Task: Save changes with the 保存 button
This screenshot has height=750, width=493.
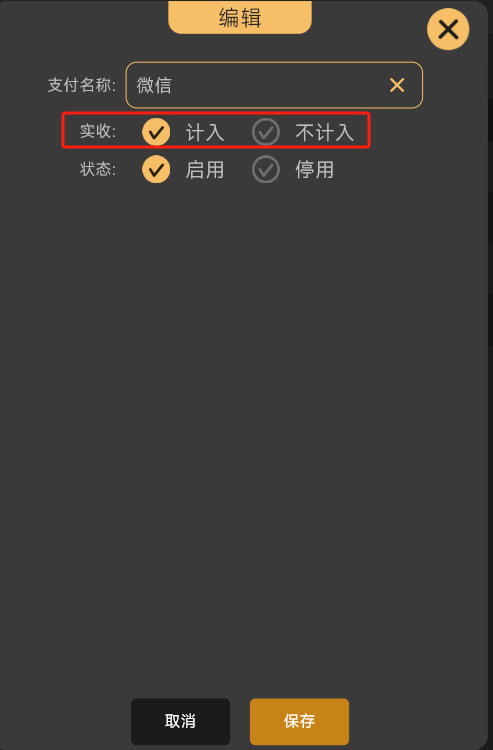Action: 299,721
